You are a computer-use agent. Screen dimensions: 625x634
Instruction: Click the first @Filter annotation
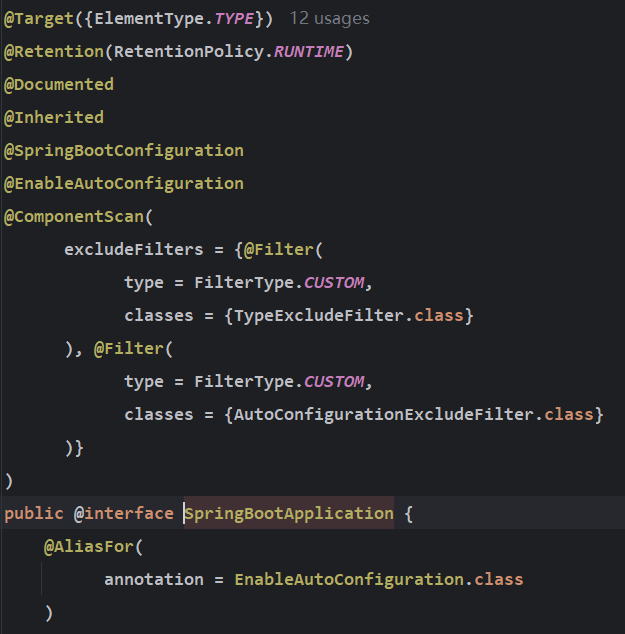tap(279, 249)
